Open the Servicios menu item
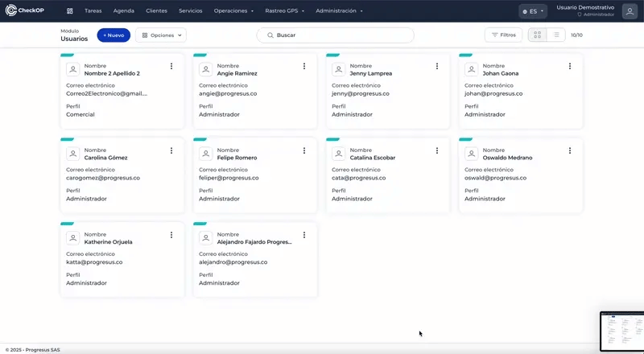This screenshot has height=354, width=644. (x=191, y=11)
